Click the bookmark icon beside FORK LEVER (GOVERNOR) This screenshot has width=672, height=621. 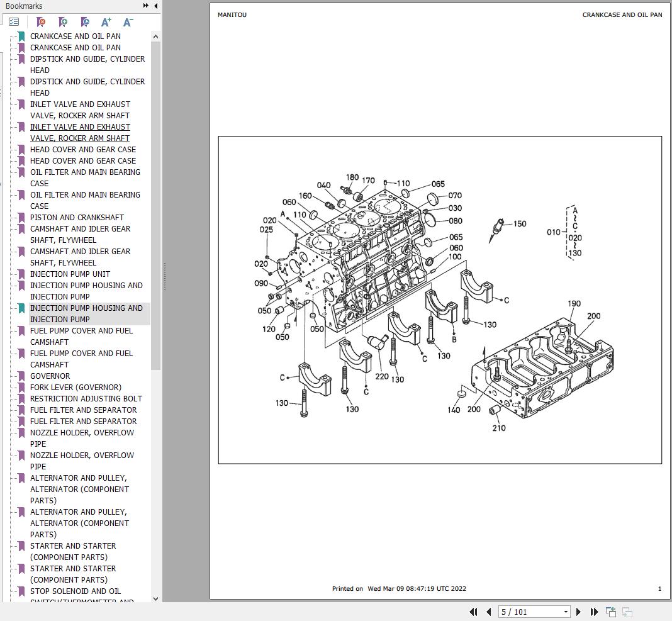pyautogui.click(x=21, y=388)
